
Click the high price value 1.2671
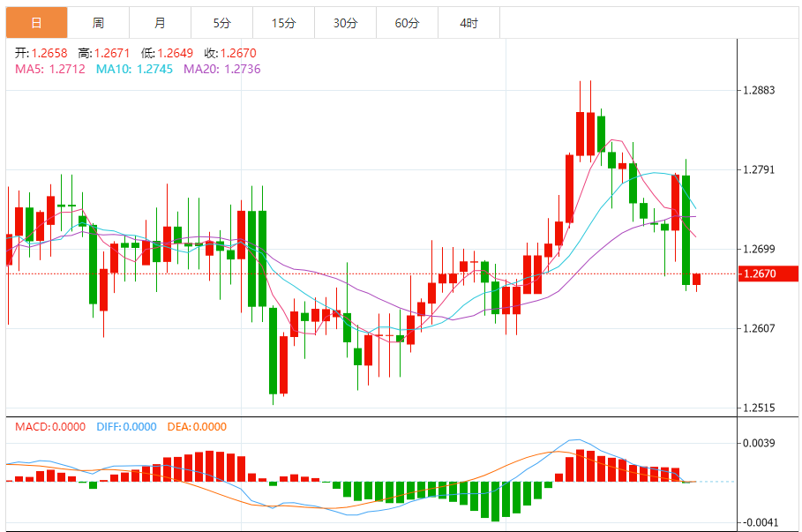112,53
